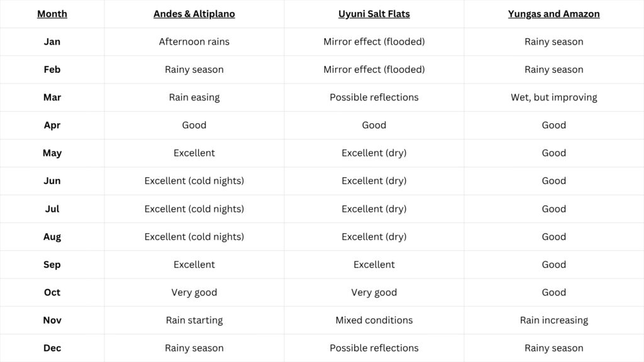Click the Feb month row label
Viewport: 644px width, 362px height.
[x=52, y=69]
